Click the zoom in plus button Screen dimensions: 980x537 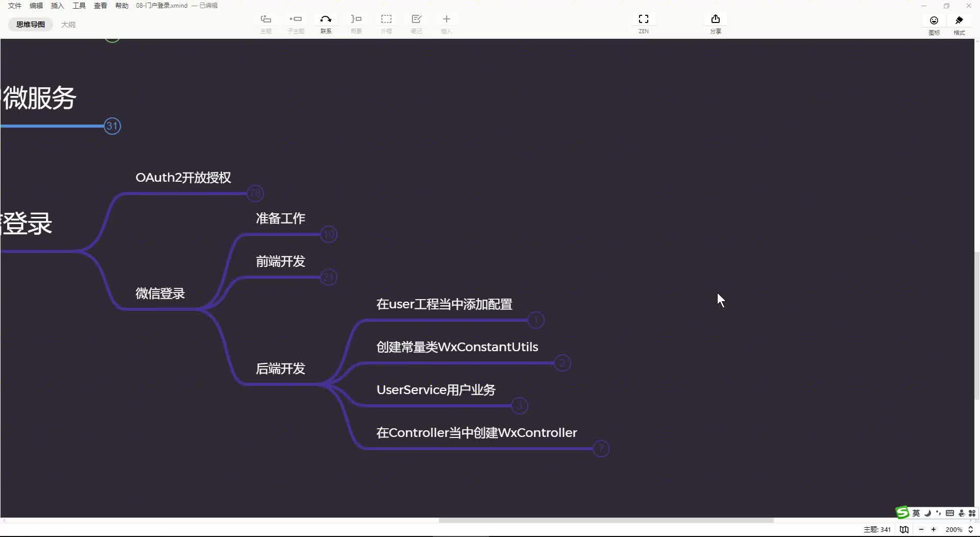pos(934,529)
